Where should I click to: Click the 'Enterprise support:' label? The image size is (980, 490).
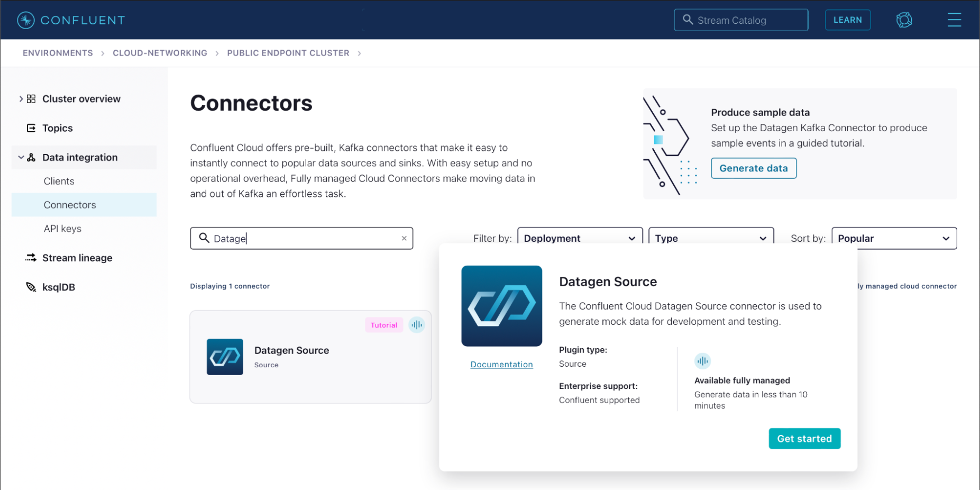coord(599,386)
